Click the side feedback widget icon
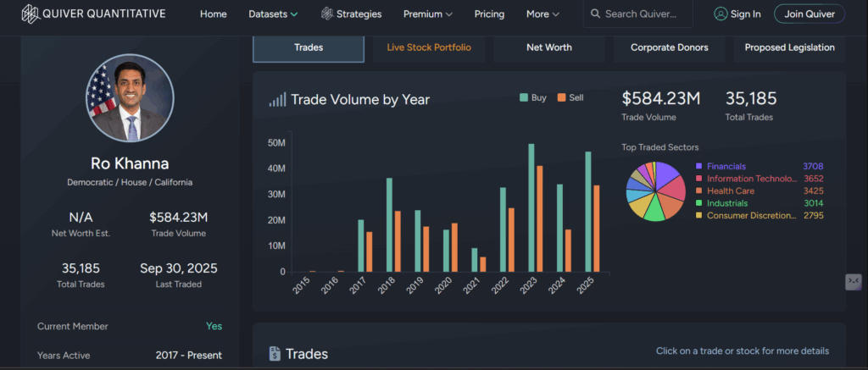 point(854,281)
